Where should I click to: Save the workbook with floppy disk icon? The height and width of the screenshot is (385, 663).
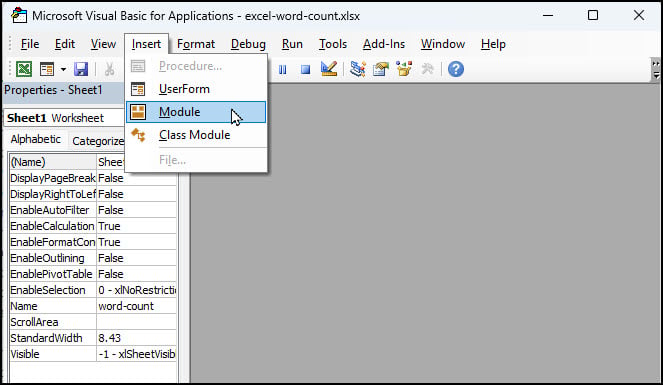(81, 69)
